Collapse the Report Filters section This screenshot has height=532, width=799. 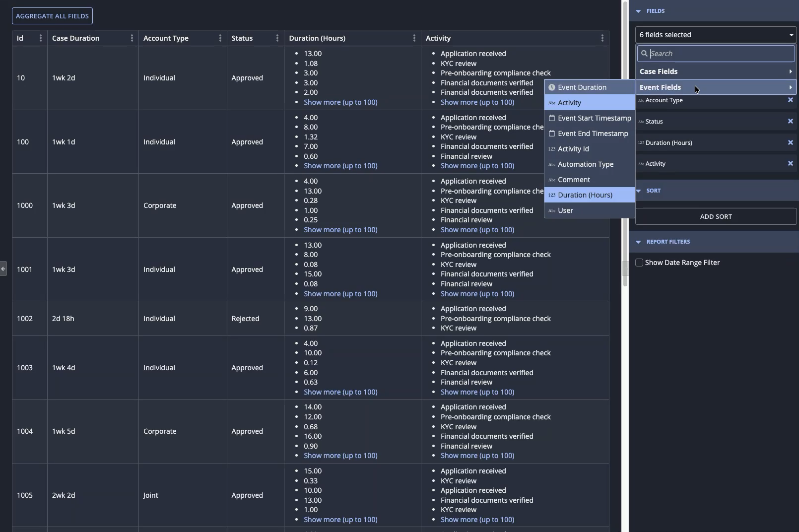coord(638,242)
